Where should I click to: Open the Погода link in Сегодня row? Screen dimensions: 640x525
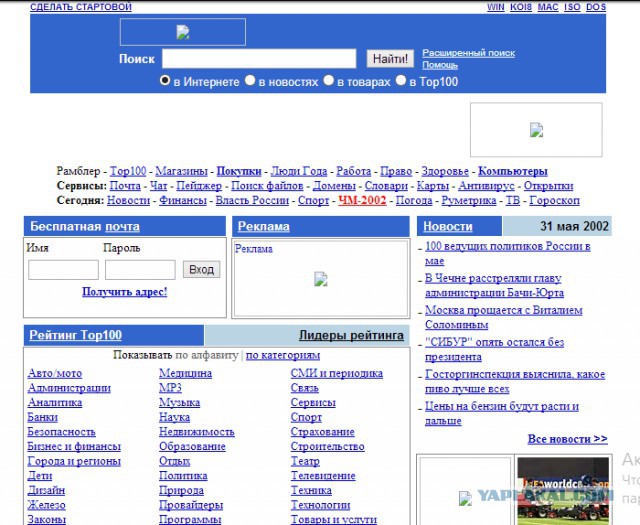(x=414, y=200)
